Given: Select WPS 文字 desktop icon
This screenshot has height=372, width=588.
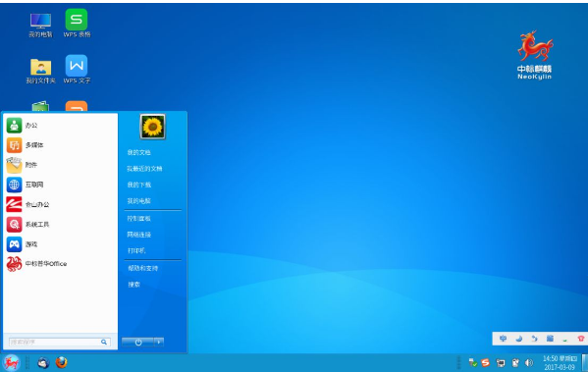Looking at the screenshot, I should [x=77, y=70].
